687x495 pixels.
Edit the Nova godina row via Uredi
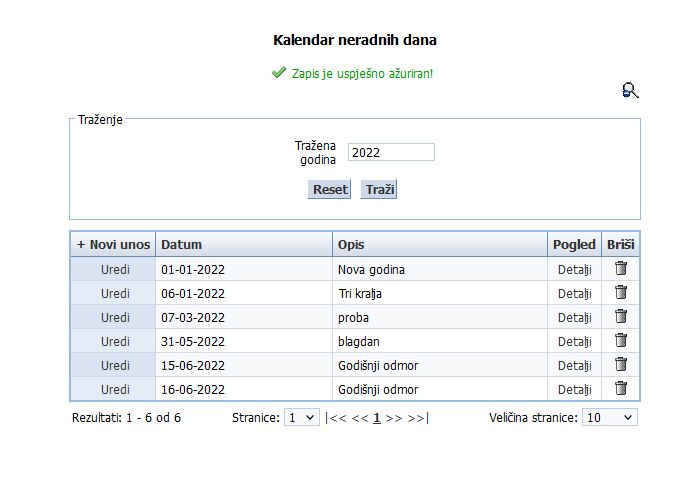[115, 270]
